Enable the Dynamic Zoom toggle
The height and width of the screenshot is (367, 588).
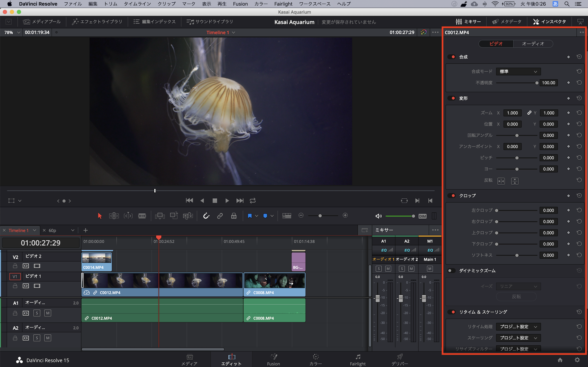click(x=451, y=271)
